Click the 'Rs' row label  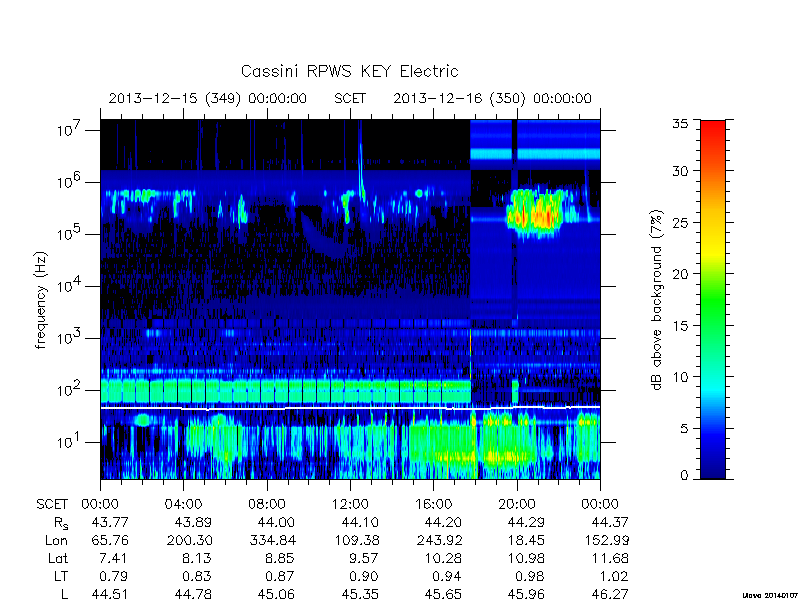61,523
